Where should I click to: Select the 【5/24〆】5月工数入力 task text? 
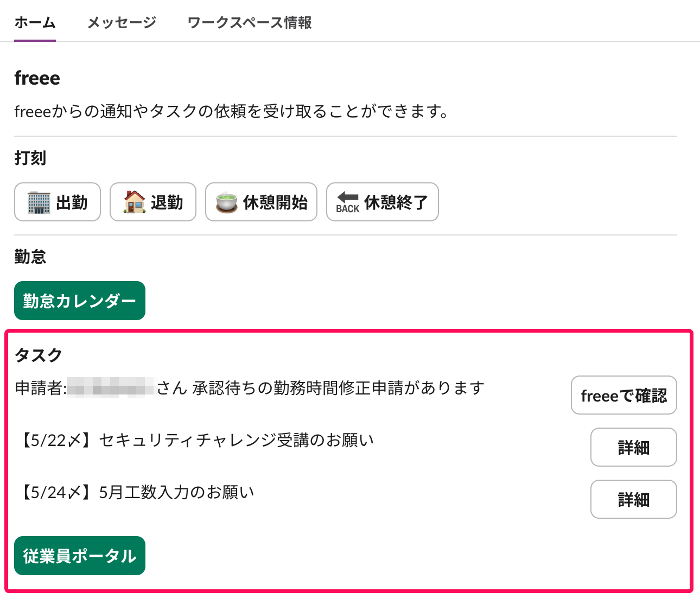[x=136, y=492]
